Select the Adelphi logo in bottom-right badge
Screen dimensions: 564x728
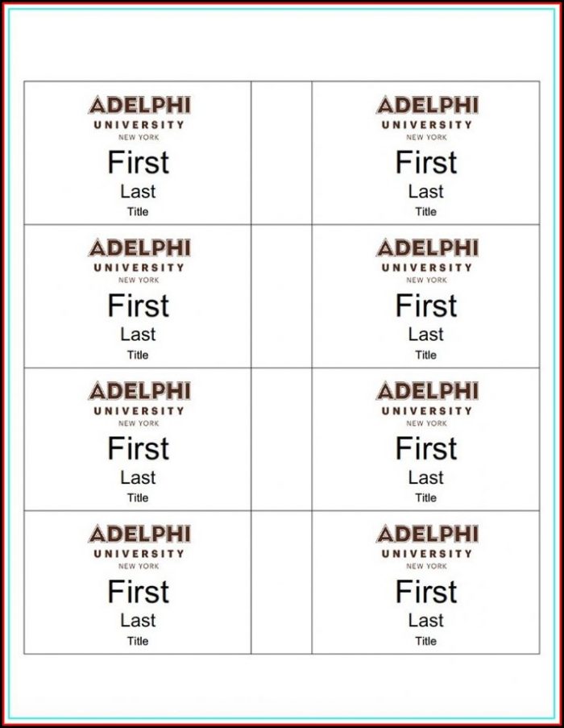(426, 545)
